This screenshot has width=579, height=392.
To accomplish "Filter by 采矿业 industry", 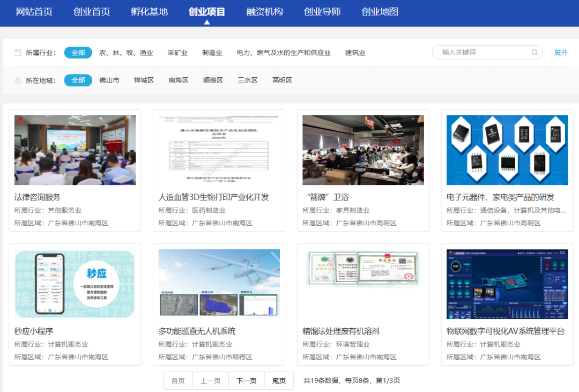I will click(x=177, y=53).
